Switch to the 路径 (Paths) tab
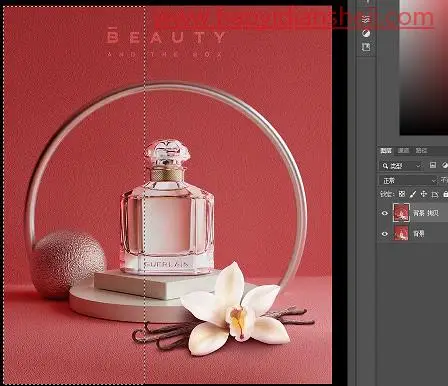 point(421,151)
